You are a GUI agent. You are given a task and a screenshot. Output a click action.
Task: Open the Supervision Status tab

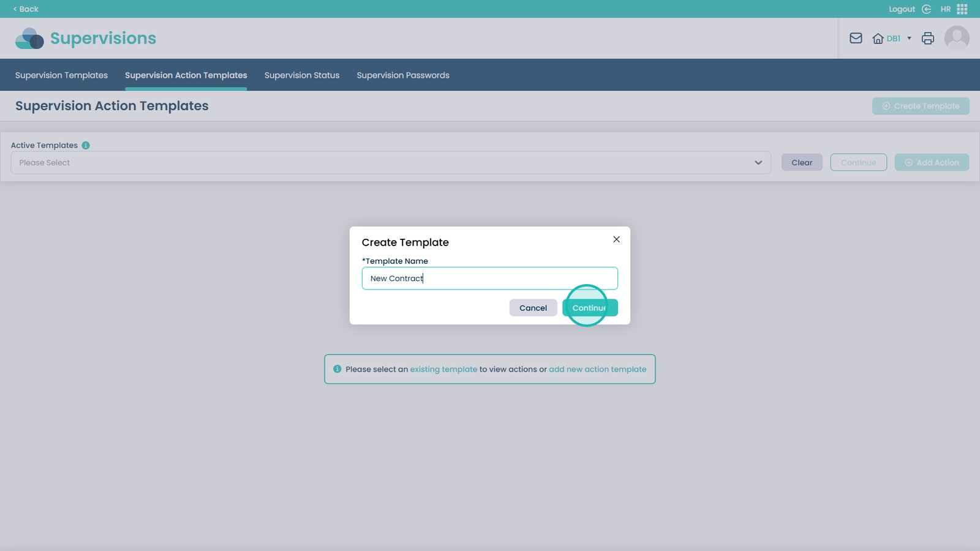[x=302, y=75]
